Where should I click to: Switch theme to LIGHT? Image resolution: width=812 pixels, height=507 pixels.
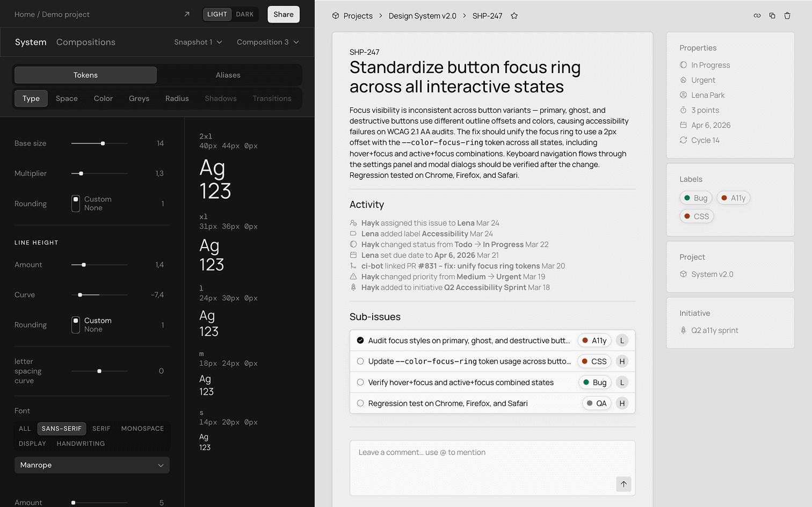point(217,15)
